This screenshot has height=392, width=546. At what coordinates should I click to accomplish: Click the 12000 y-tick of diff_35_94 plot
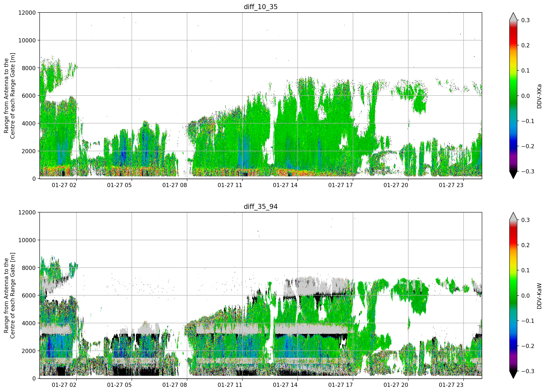[x=27, y=213]
